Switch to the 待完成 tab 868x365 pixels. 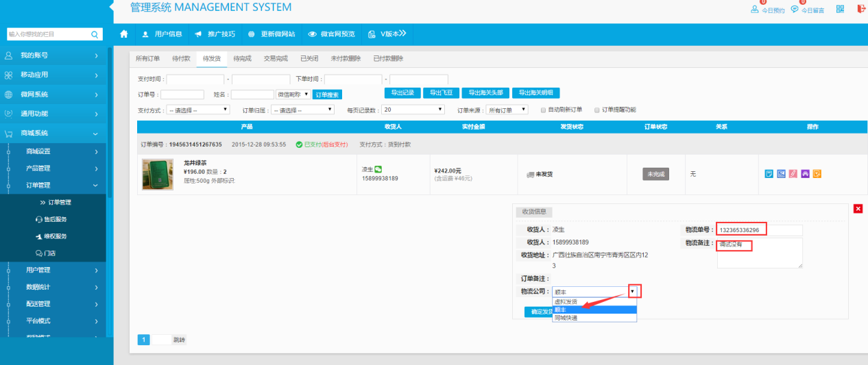[243, 59]
